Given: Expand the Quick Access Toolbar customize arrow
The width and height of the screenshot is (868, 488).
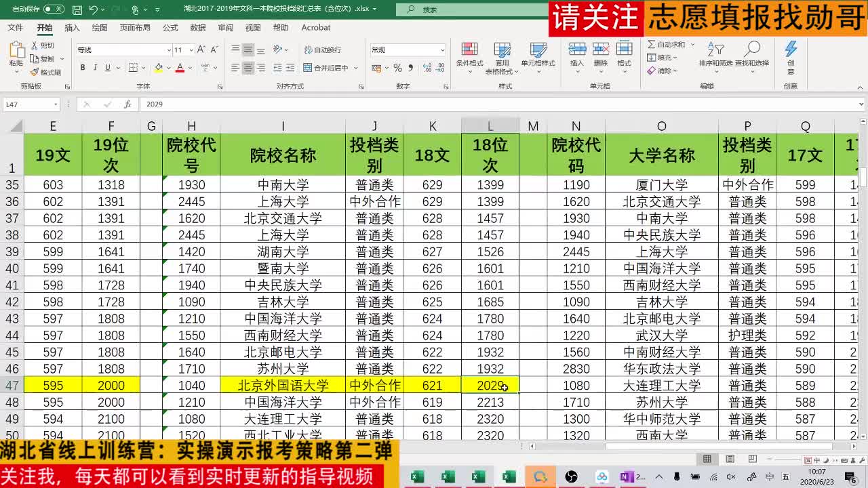Looking at the screenshot, I should pos(158,9).
